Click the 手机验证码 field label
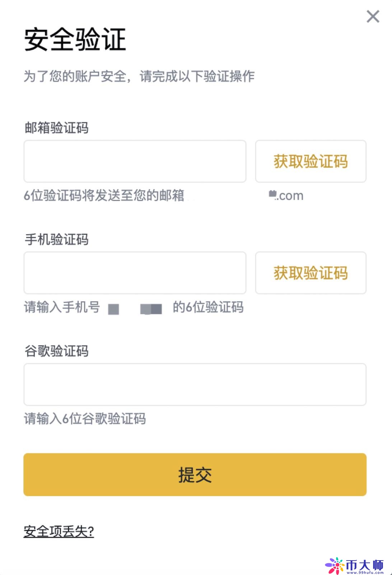 56,239
